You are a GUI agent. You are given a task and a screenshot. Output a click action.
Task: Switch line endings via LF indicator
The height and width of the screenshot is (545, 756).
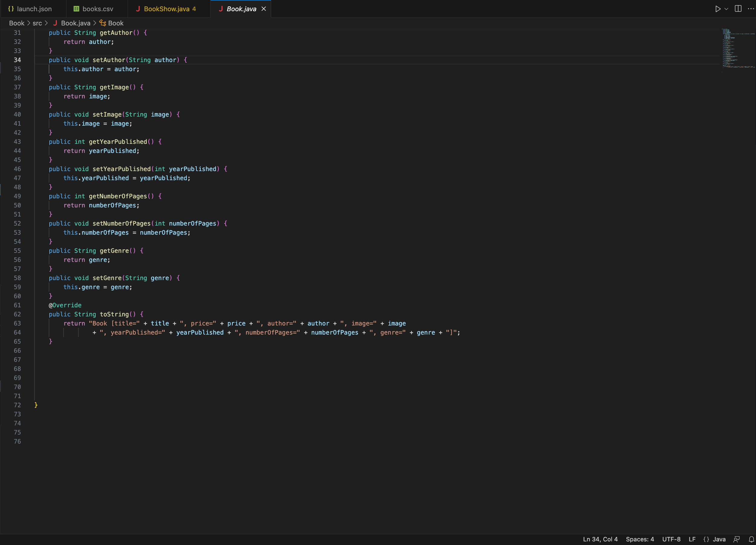pyautogui.click(x=692, y=539)
